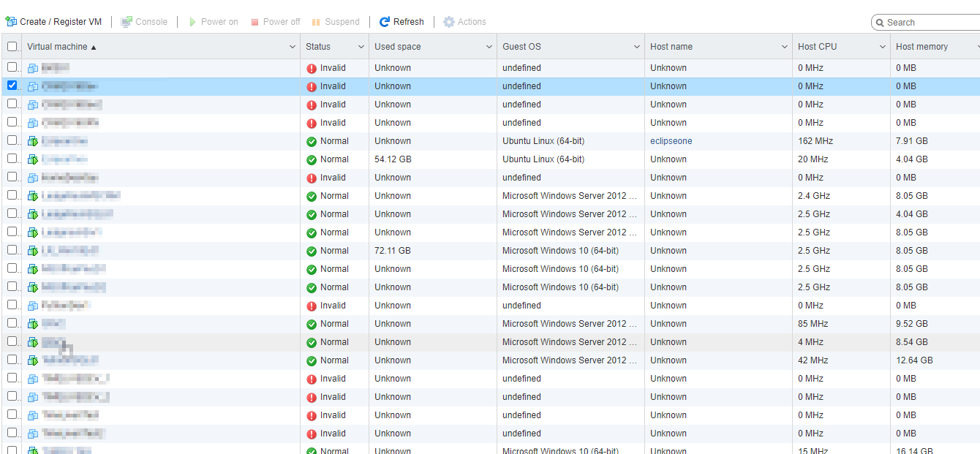Sort by the Host CPU column header label
Screen dimensions: 980x454
click(x=818, y=47)
